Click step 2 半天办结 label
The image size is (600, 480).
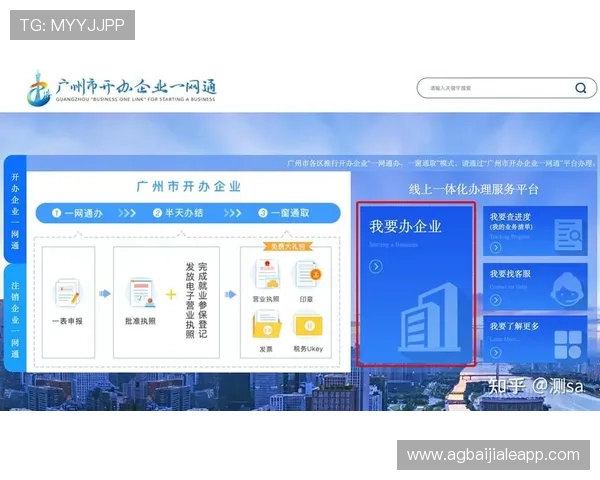click(178, 213)
